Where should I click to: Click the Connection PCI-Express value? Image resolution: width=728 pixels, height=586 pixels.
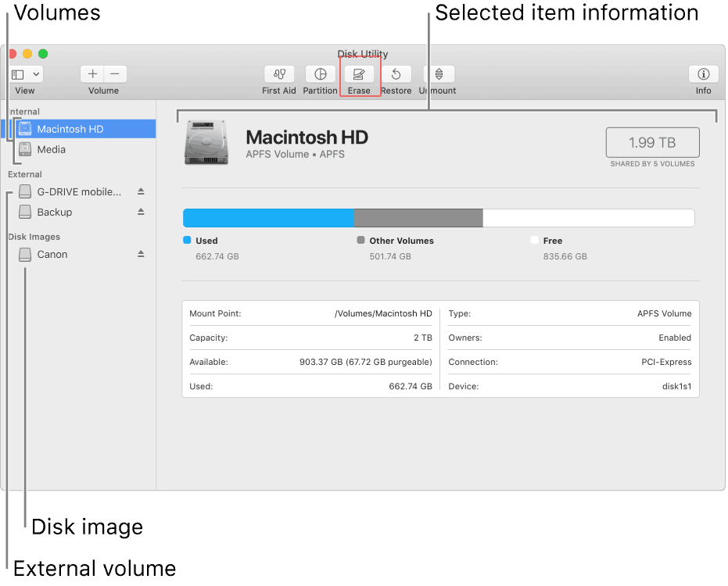click(x=666, y=362)
